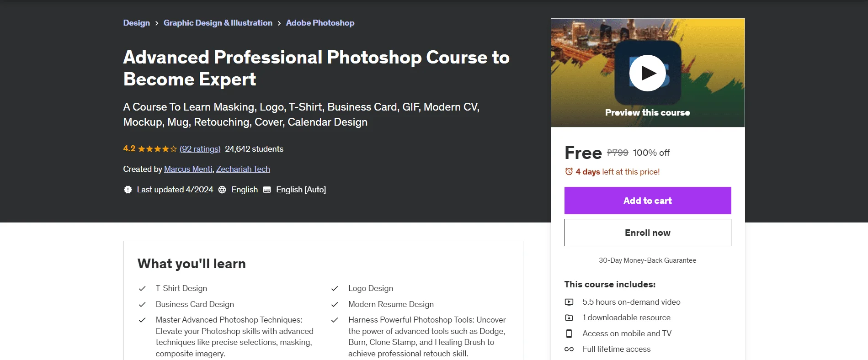Click the English course language text

[x=245, y=190]
